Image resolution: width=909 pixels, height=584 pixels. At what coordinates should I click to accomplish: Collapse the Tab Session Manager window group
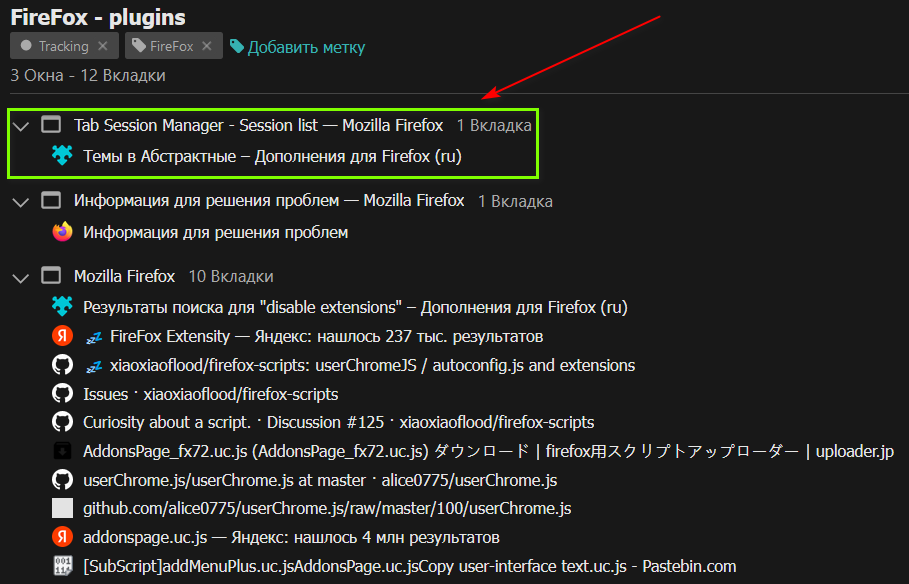(21, 126)
